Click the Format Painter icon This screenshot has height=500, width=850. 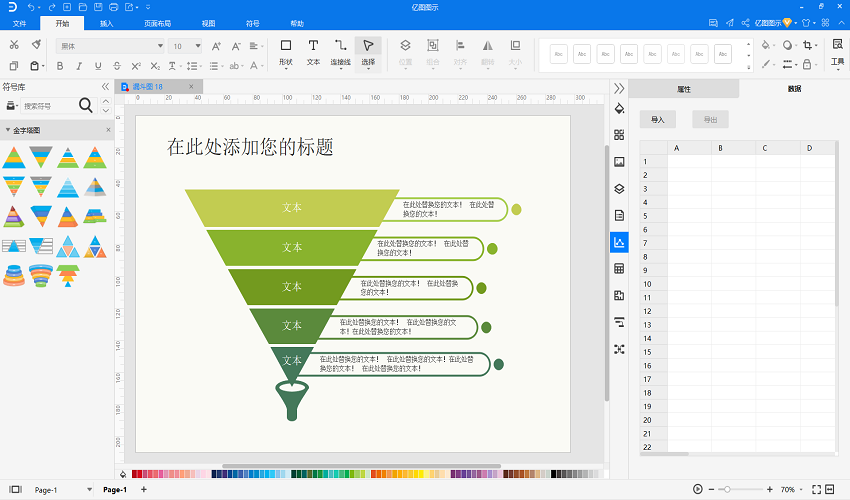tap(36, 44)
